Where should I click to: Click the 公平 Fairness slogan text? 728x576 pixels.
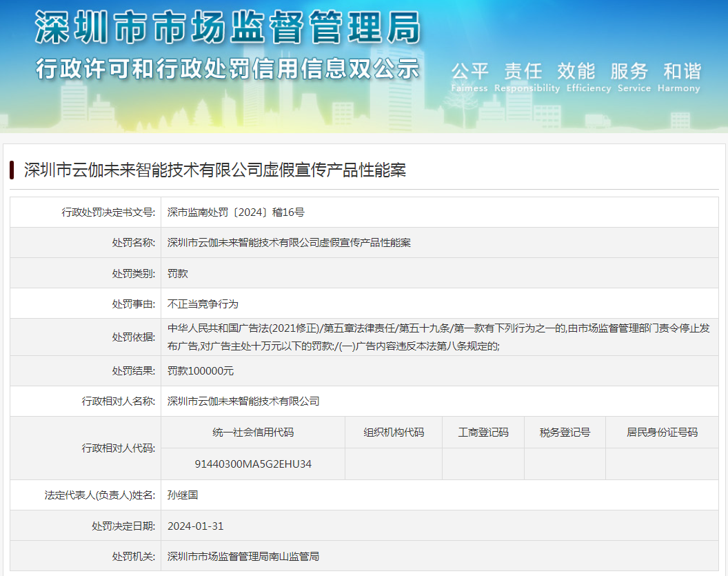point(469,77)
